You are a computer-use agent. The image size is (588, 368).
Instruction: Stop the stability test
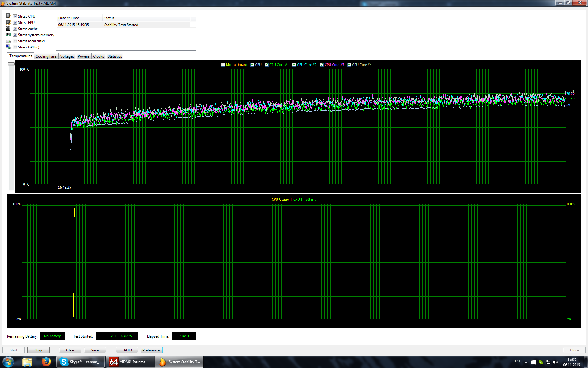[38, 350]
